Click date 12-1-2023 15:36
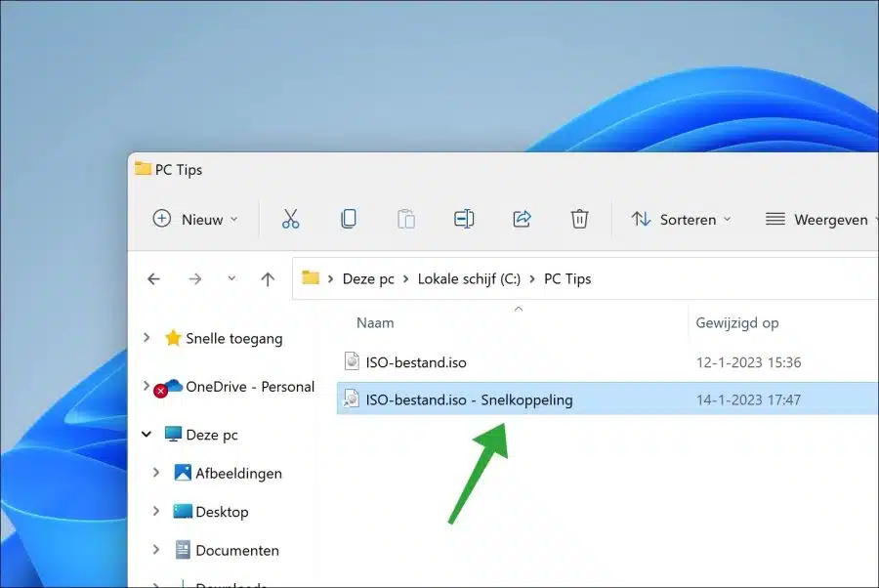This screenshot has width=879, height=588. tap(748, 362)
